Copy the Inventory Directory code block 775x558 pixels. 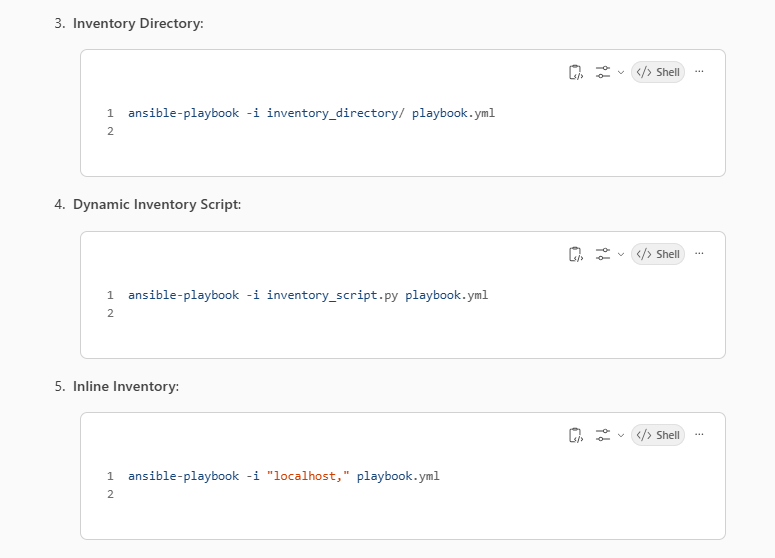[x=576, y=72]
